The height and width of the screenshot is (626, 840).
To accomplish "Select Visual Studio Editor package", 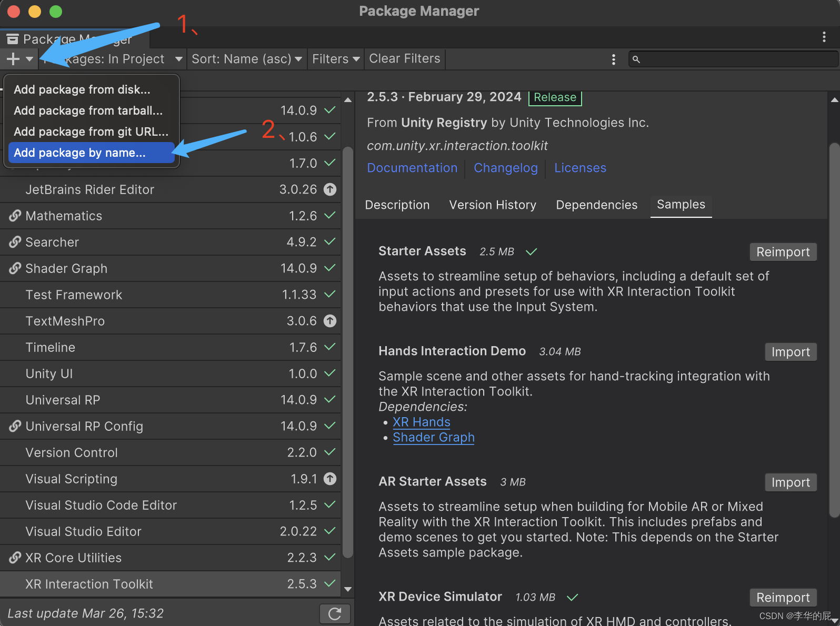I will 171,531.
